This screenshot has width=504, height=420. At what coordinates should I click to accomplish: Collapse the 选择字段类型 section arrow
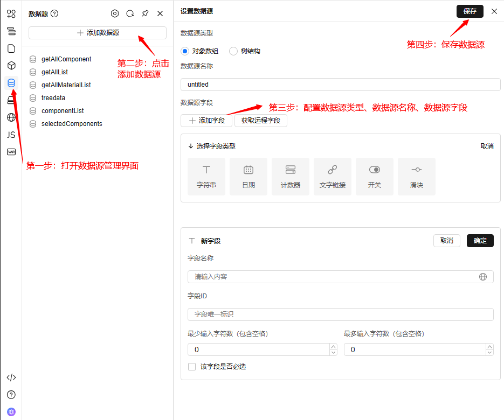coord(190,146)
